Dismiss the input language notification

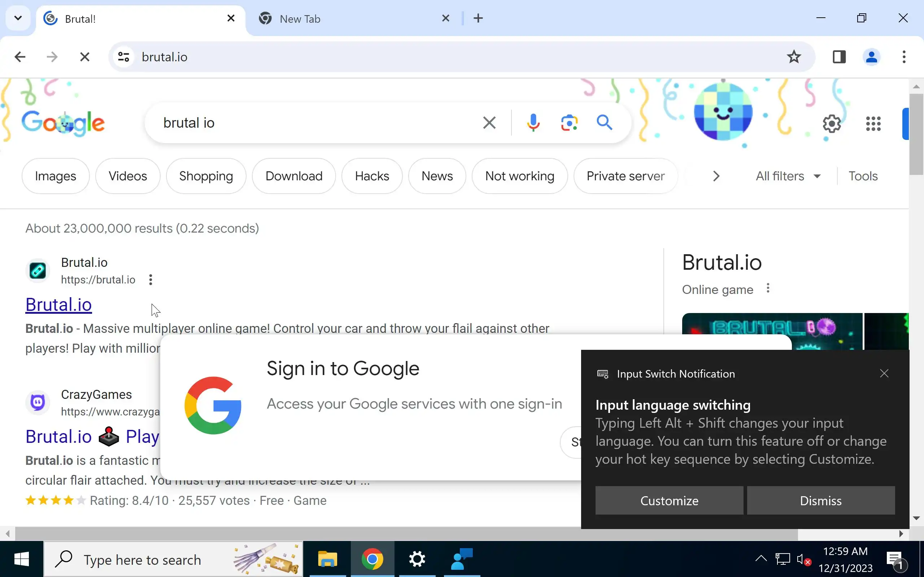point(820,500)
